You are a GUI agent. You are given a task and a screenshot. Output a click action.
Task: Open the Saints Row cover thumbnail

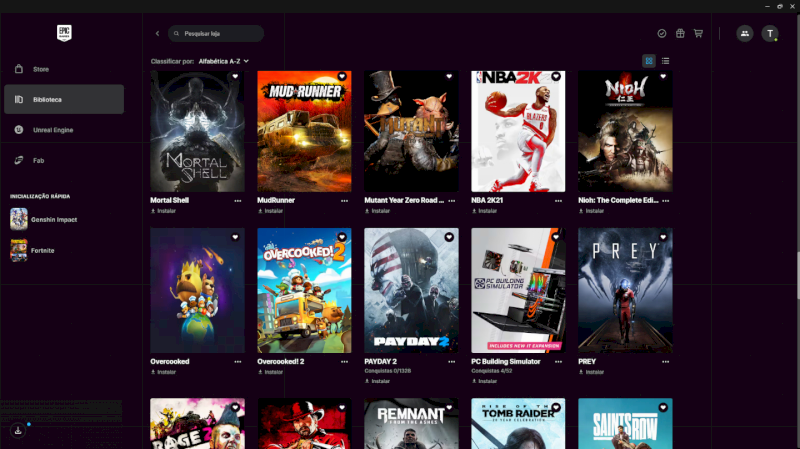tap(625, 423)
